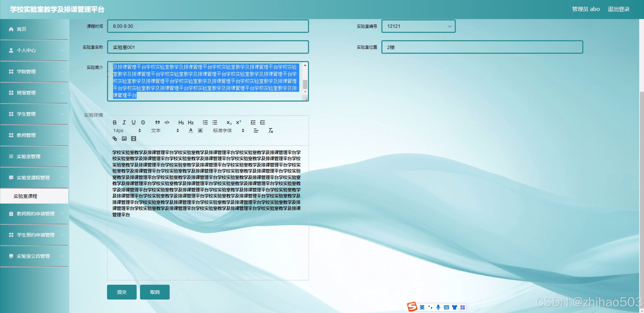Image resolution: width=644 pixels, height=313 pixels.
Task: Open the 首页 home menu item
Action: click(x=34, y=29)
